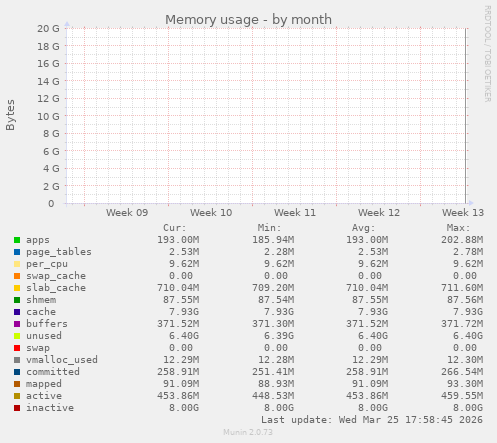497x443 pixels.
Task: Click apps max value 202.88M
Action: pos(462,240)
